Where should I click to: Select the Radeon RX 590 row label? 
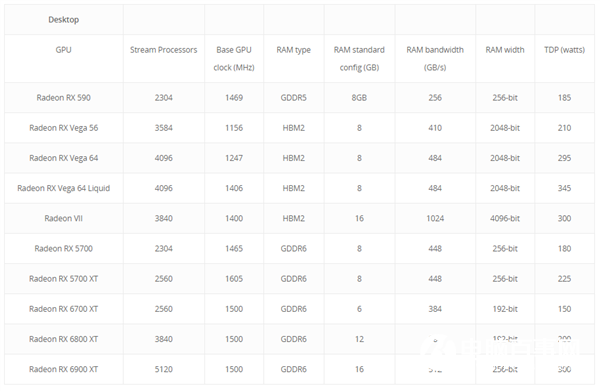64,98
